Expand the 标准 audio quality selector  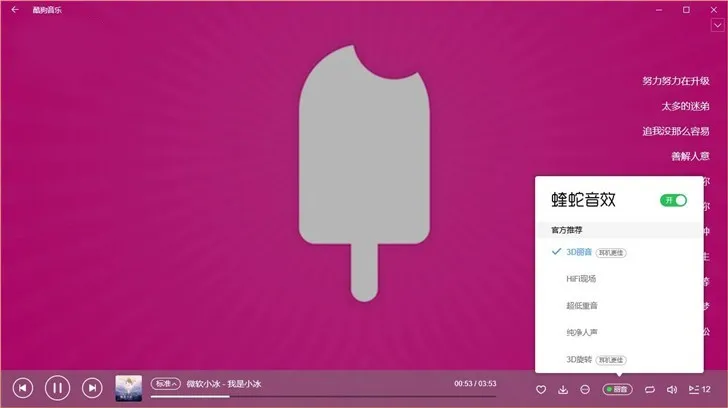[x=165, y=384]
